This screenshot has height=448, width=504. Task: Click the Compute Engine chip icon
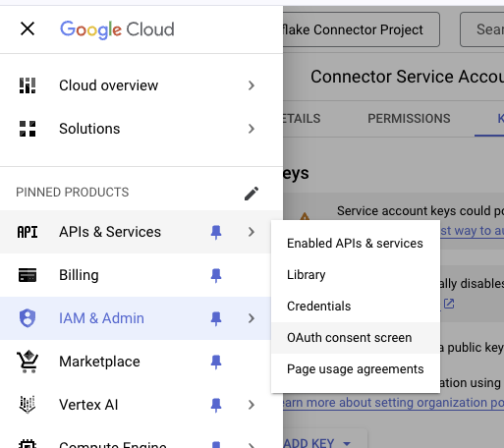[28, 444]
